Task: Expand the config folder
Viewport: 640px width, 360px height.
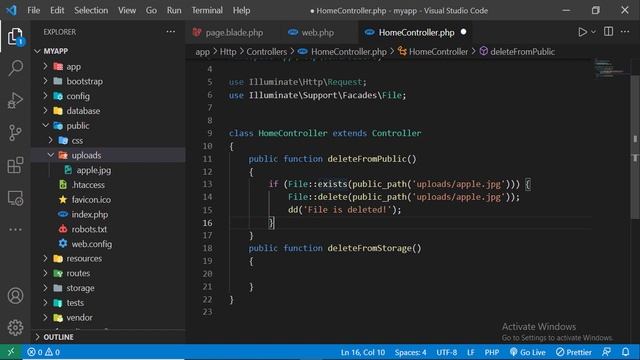Action: (45, 96)
